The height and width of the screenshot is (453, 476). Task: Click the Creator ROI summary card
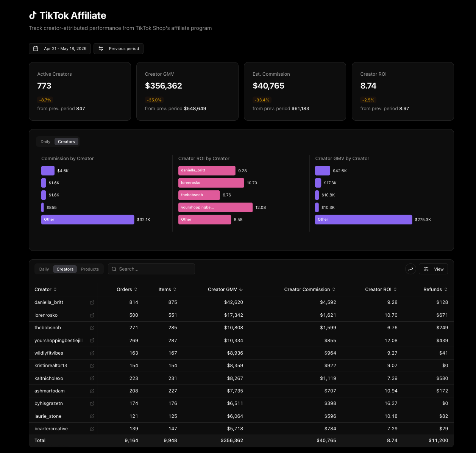tap(403, 92)
